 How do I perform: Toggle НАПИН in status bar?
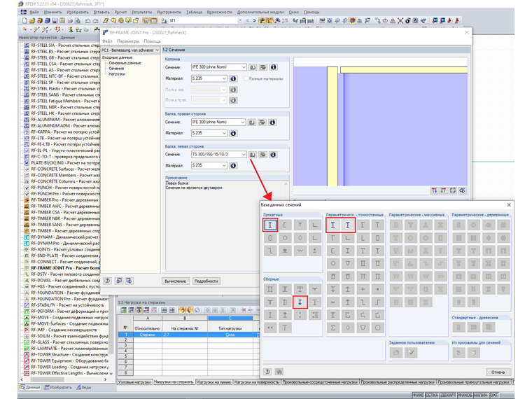480,395
